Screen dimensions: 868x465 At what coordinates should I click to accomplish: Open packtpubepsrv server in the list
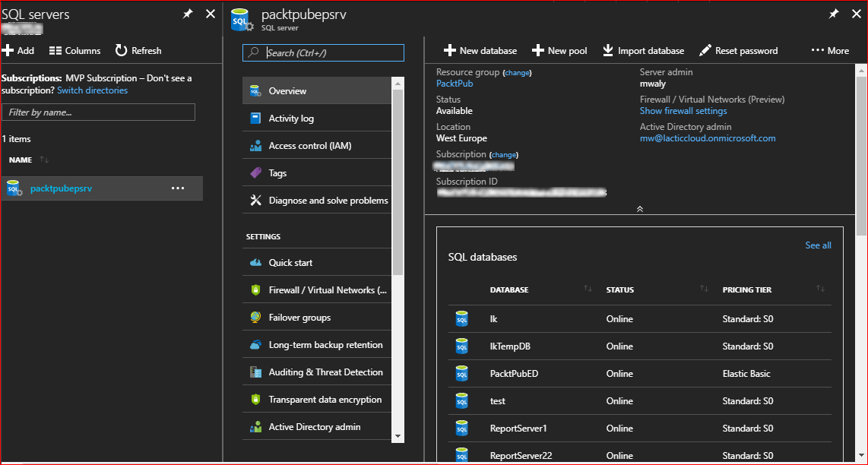[x=61, y=188]
